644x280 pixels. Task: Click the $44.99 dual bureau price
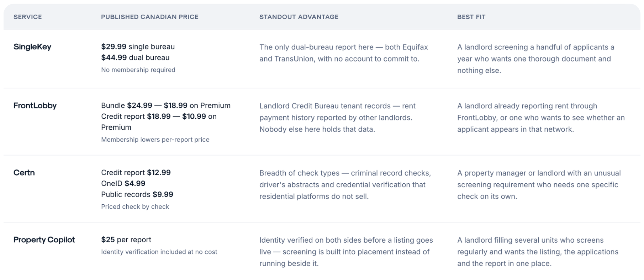pyautogui.click(x=135, y=58)
